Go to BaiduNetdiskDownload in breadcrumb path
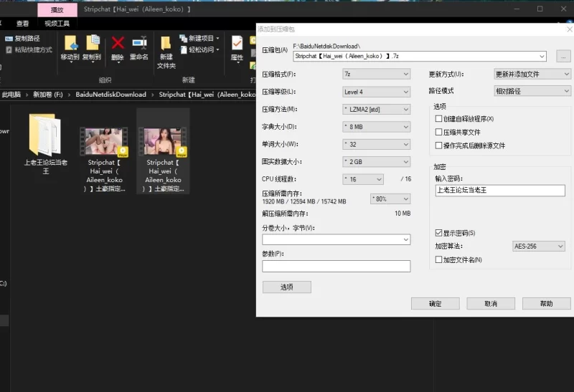Screen dimensions: 574x392 [111, 95]
